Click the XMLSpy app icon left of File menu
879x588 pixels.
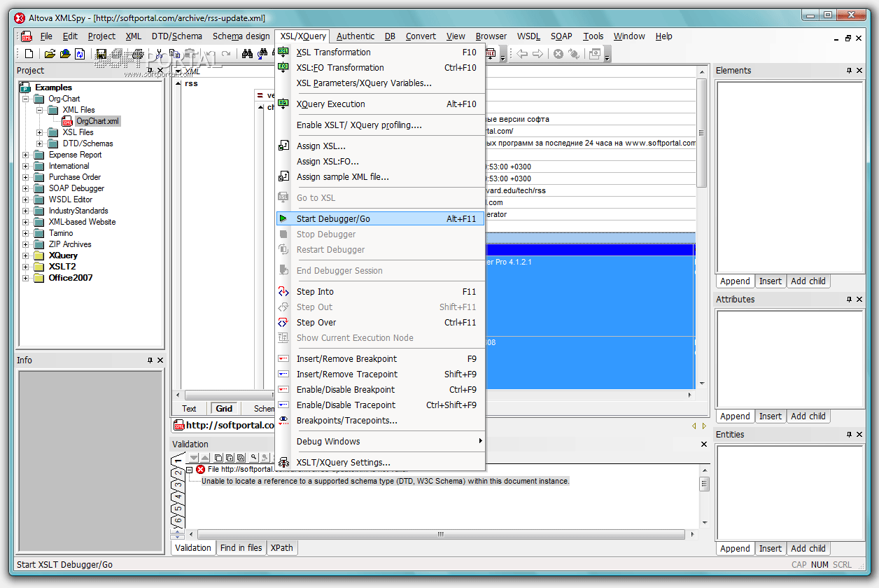click(x=27, y=36)
